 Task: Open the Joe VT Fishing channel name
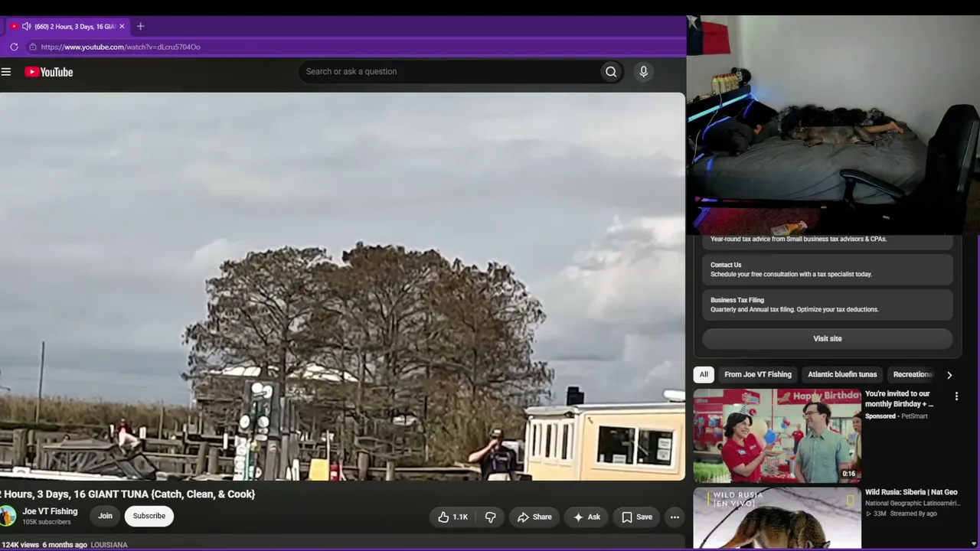tap(50, 511)
